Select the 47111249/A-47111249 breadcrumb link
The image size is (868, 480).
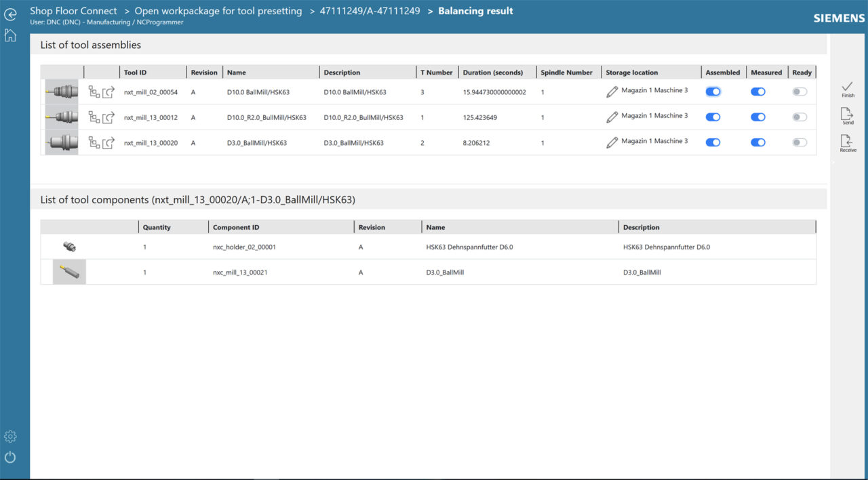(x=370, y=11)
